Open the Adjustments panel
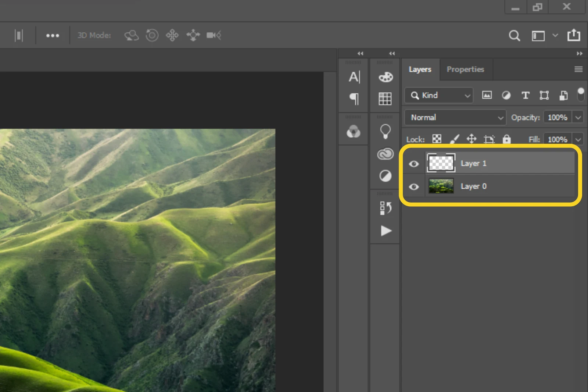This screenshot has width=588, height=392. click(x=385, y=176)
